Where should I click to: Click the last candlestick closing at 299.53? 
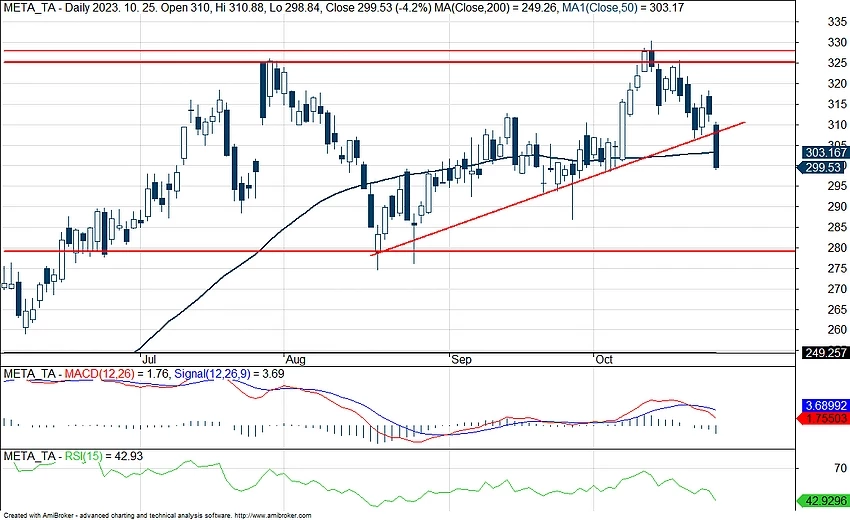[x=716, y=146]
